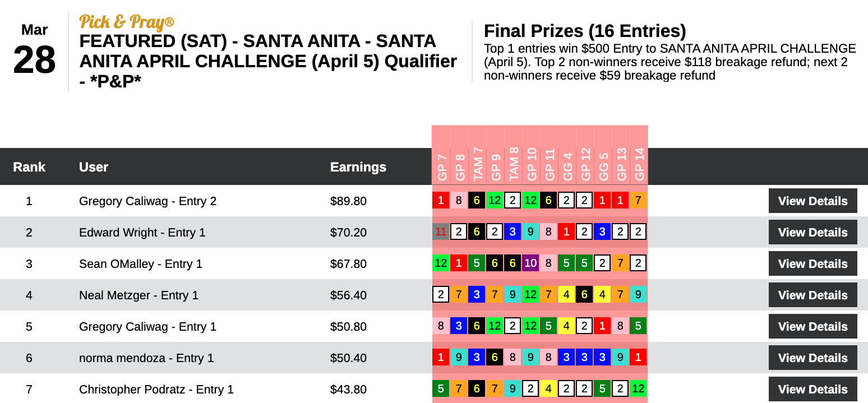This screenshot has height=403, width=868.
Task: Sort by the Earnings column header
Action: pos(358,166)
